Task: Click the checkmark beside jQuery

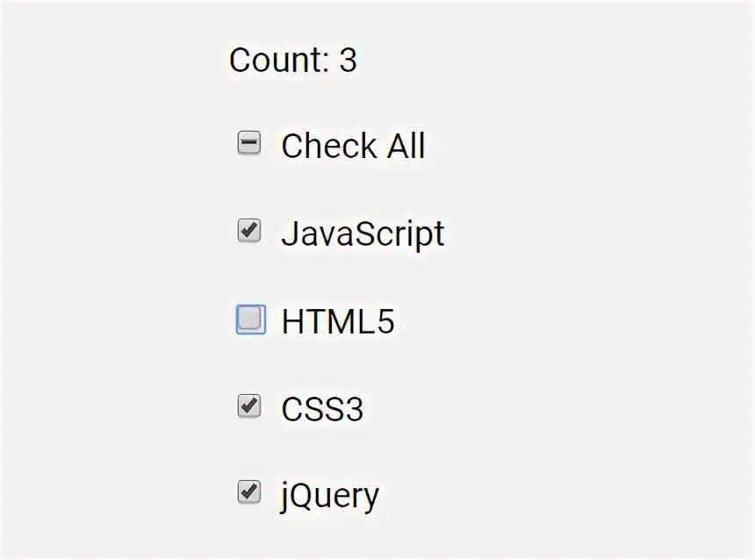Action: point(249,492)
